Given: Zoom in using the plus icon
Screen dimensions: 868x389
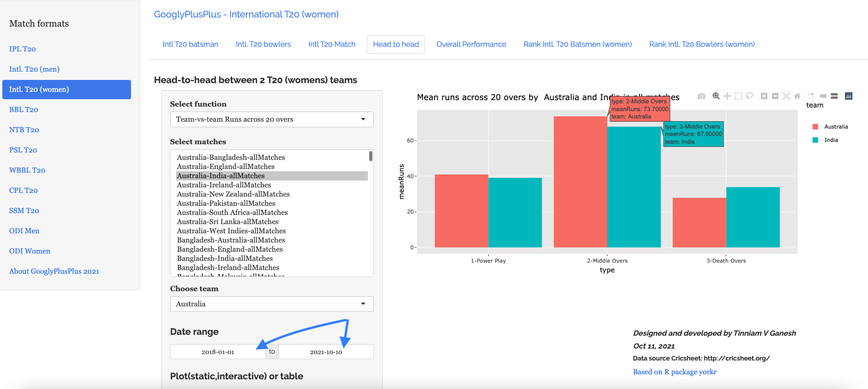Looking at the screenshot, I should tap(764, 96).
